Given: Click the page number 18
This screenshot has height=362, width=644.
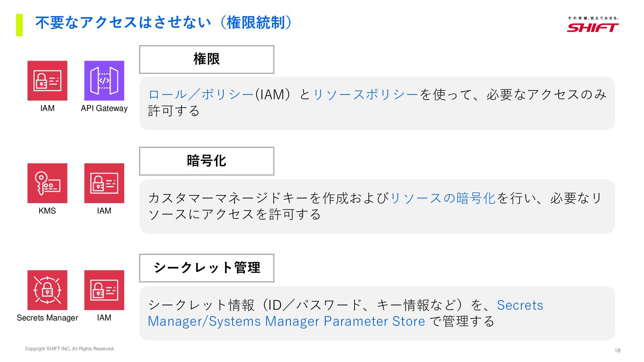Looking at the screenshot, I should [x=617, y=350].
